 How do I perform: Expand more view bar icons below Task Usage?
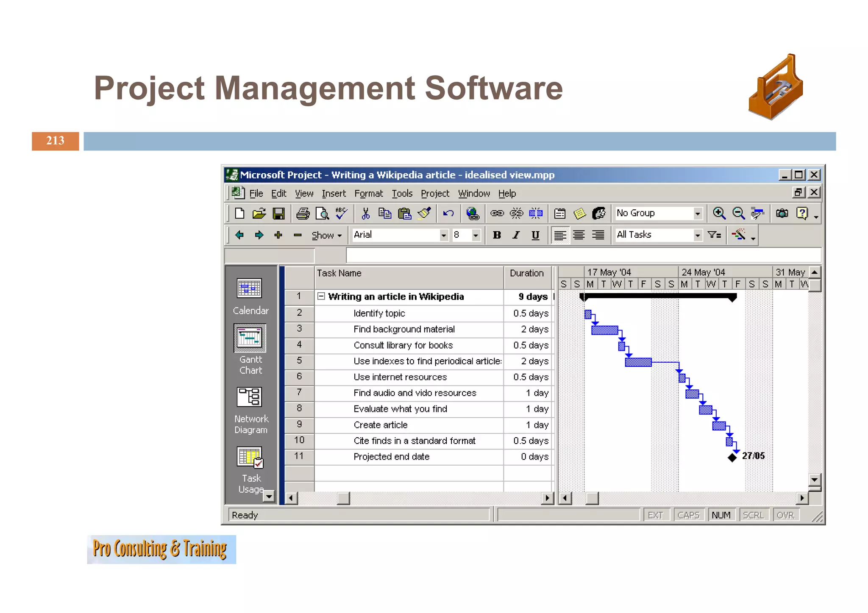tap(269, 496)
